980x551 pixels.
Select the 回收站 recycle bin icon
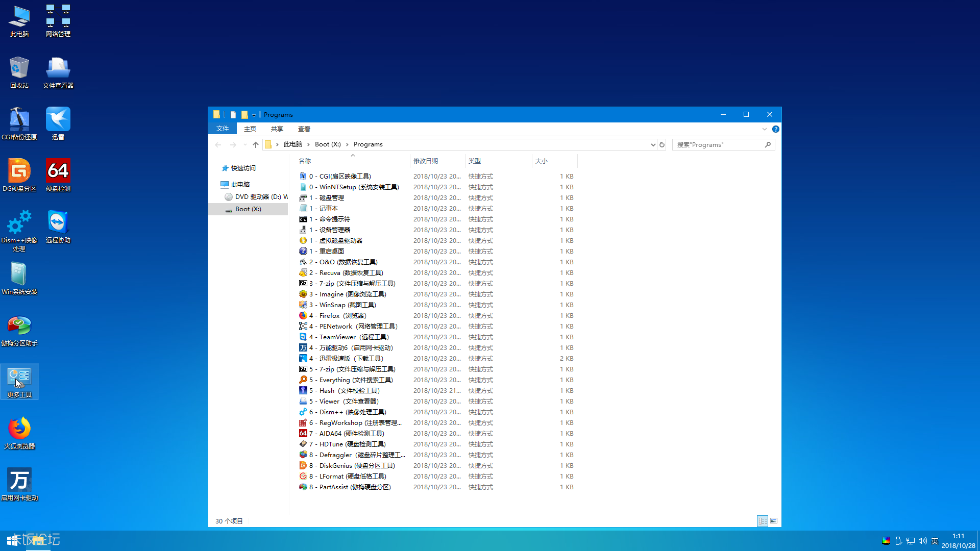tap(19, 72)
